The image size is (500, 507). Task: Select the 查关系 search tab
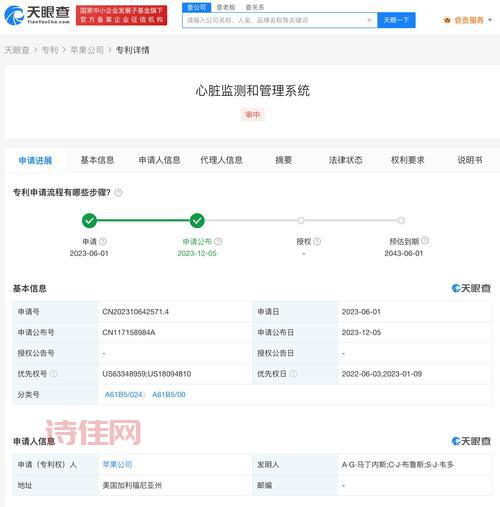pos(255,7)
